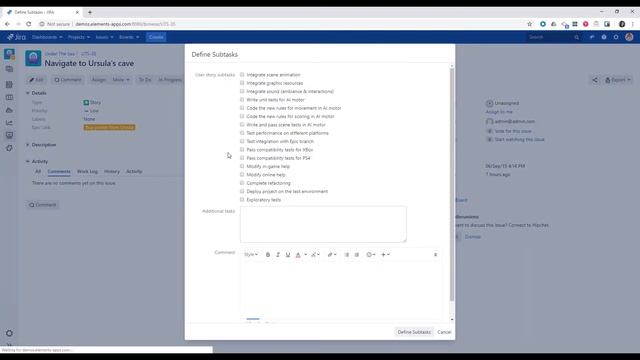Insert numbered list in comment editor

pos(357,255)
